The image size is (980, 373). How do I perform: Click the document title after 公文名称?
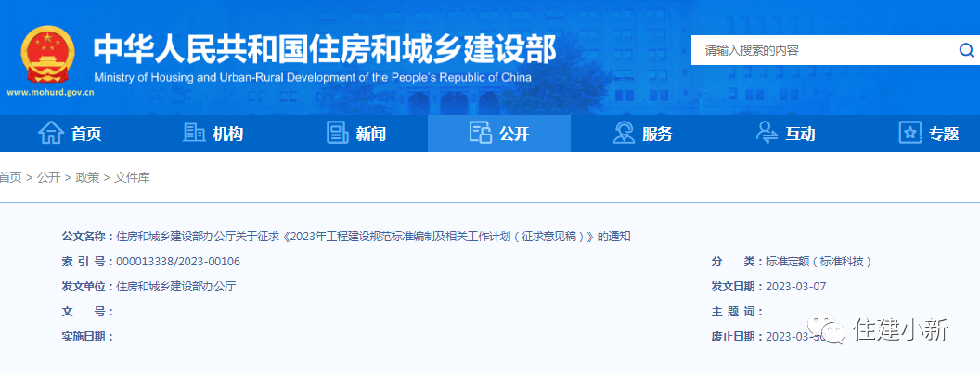374,237
